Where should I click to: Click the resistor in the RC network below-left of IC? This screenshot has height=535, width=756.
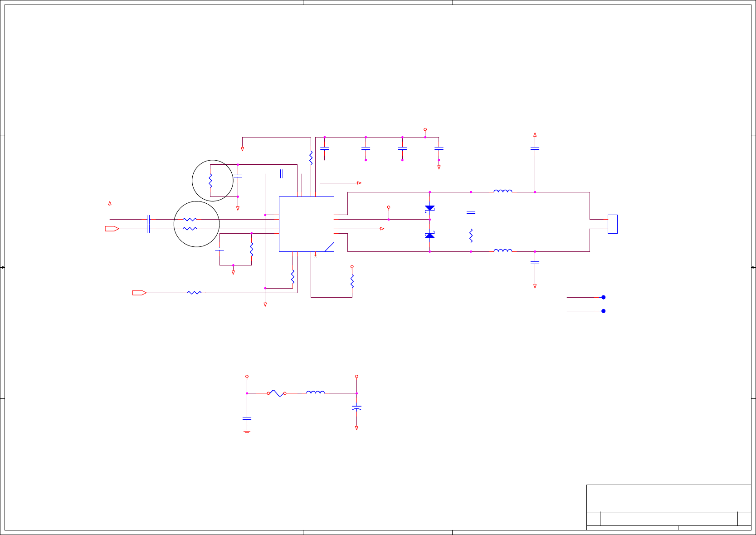(251, 249)
